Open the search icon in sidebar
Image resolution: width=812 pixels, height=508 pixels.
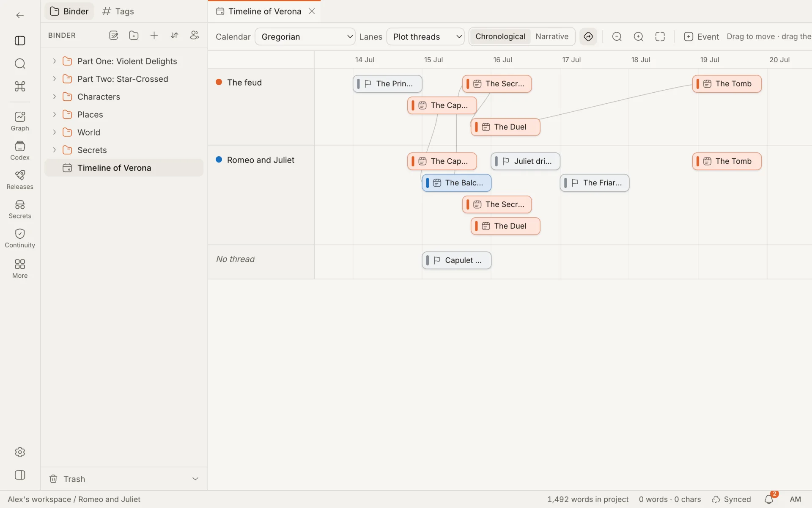(20, 63)
